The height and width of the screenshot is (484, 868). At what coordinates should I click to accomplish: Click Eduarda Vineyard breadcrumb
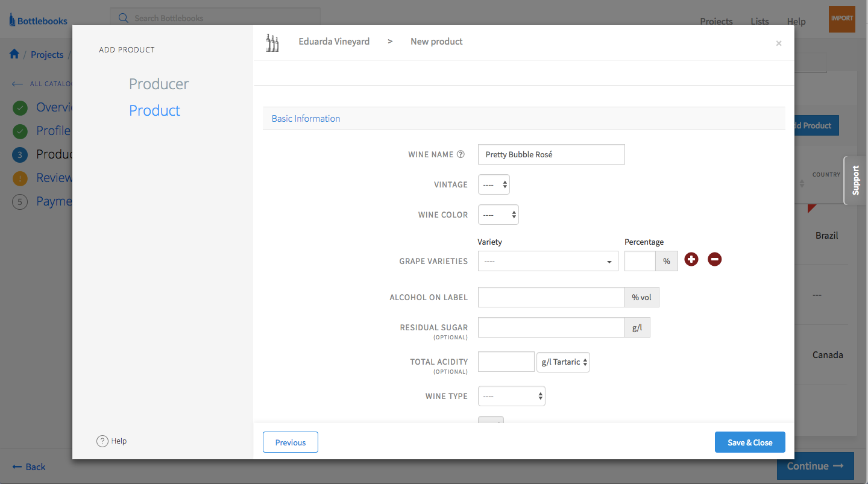click(x=334, y=42)
